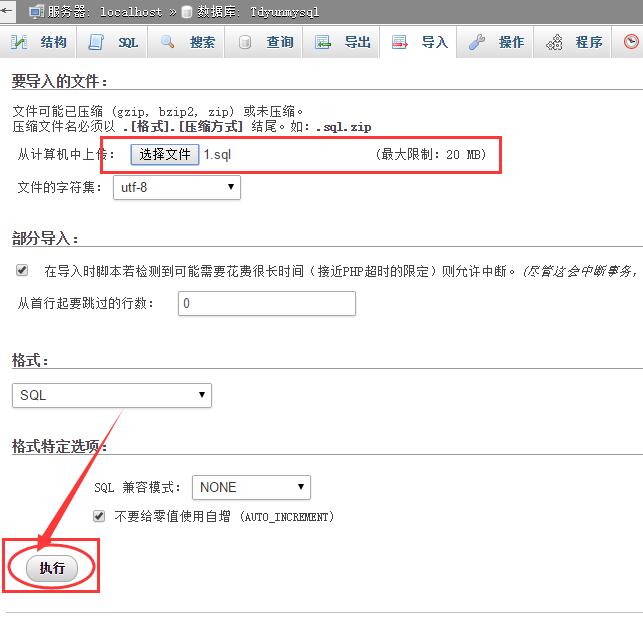Toggle the allow import interruption checkbox
The width and height of the screenshot is (643, 619).
[22, 271]
